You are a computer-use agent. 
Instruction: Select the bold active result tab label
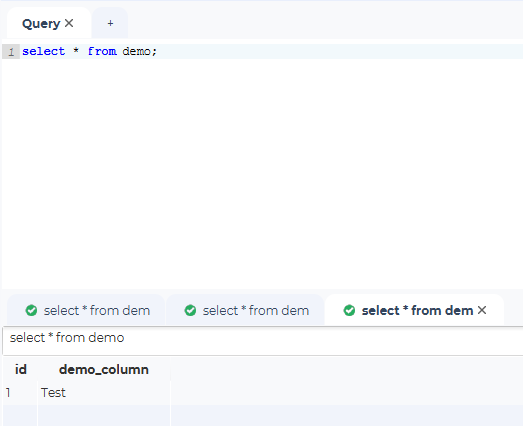pyautogui.click(x=417, y=311)
